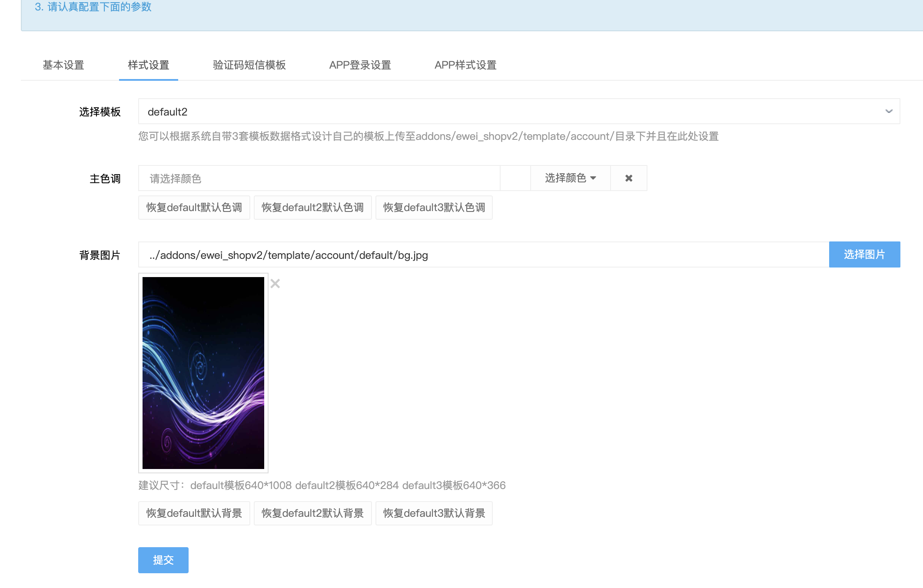Submit the form with 提交

click(163, 560)
